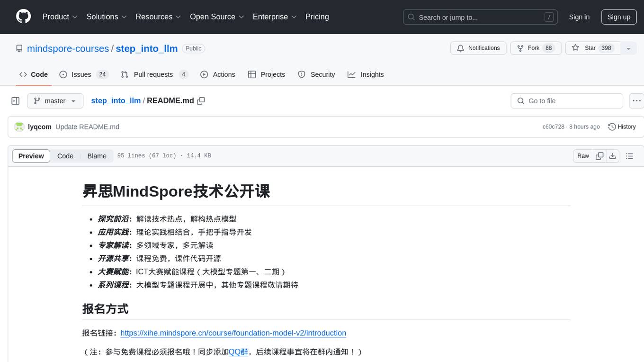This screenshot has width=644, height=362.
Task: Open the lyqcom author profile link
Action: pos(40,127)
